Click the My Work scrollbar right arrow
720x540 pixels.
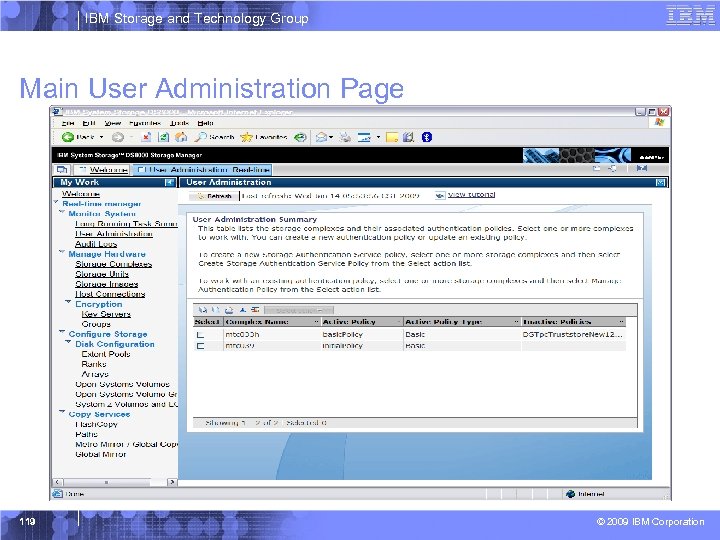coord(172,482)
